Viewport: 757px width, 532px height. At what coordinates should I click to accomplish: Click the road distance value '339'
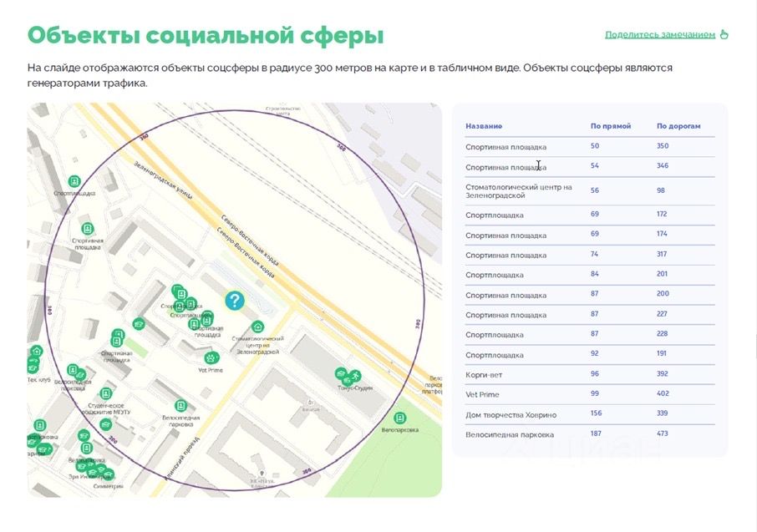(662, 413)
